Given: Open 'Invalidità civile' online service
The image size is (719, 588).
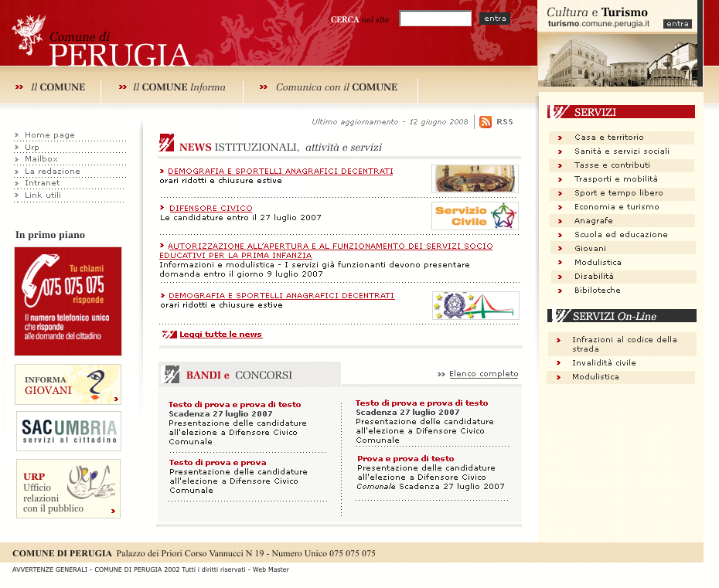Looking at the screenshot, I should coord(604,362).
